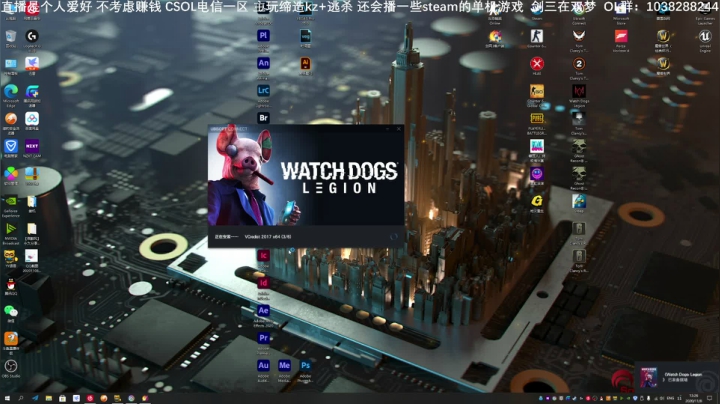This screenshot has width=720, height=404.
Task: Open lower Ghost Recon skull icon
Action: (579, 174)
